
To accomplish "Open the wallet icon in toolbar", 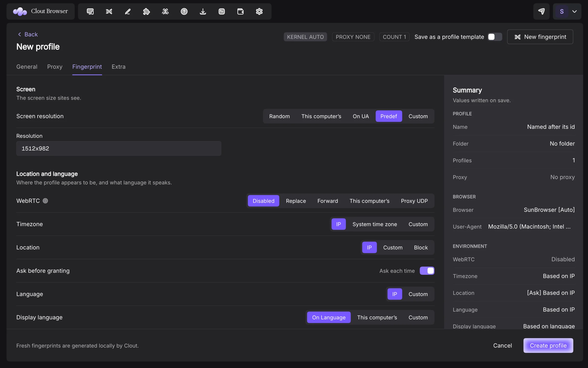I will click(240, 12).
